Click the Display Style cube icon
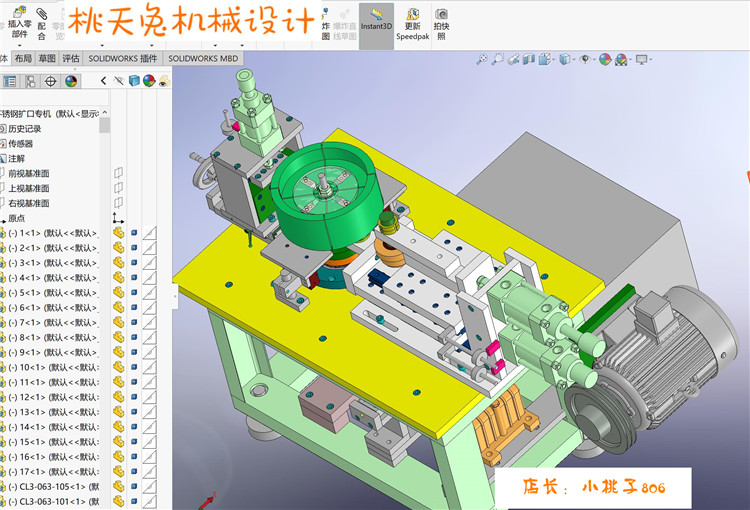750x510 pixels. [x=565, y=59]
